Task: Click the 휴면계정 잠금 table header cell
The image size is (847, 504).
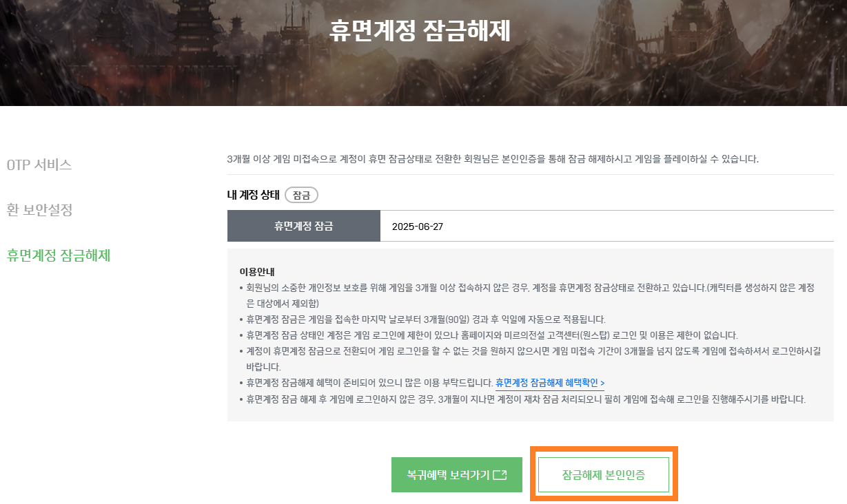Action: pyautogui.click(x=304, y=226)
